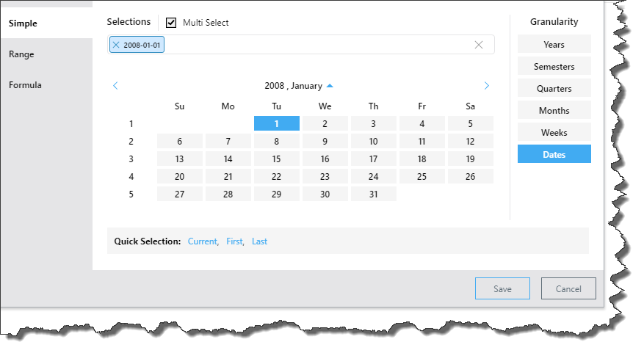Remove the 2008-01-01 selection tag

tap(116, 45)
